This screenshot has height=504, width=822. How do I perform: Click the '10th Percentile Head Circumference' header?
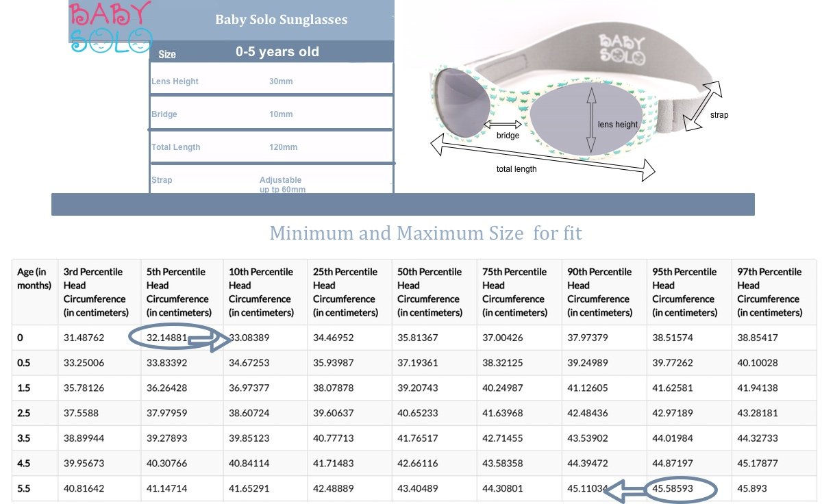[x=261, y=292]
